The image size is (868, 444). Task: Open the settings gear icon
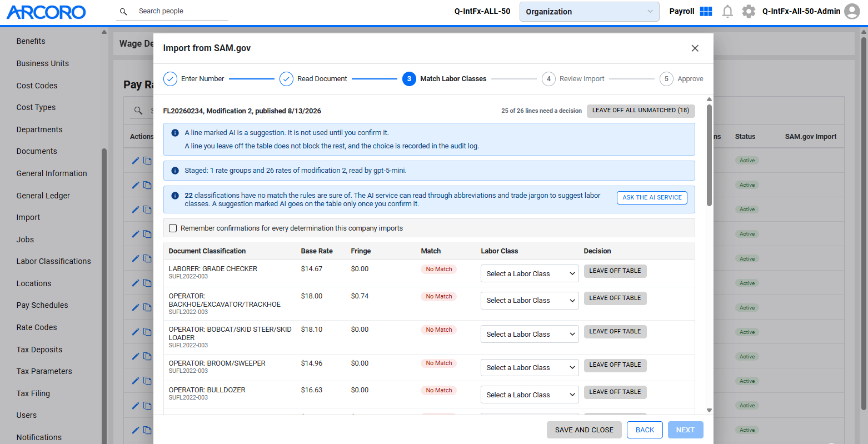tap(749, 11)
